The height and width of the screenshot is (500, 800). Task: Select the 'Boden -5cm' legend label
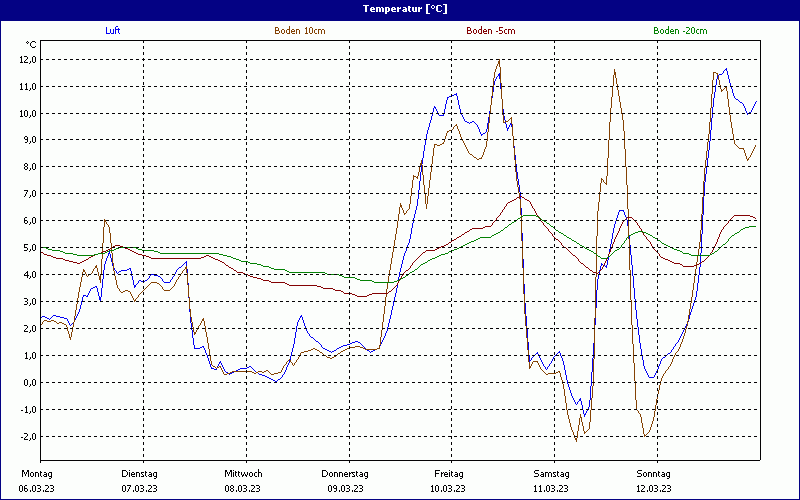pyautogui.click(x=491, y=31)
